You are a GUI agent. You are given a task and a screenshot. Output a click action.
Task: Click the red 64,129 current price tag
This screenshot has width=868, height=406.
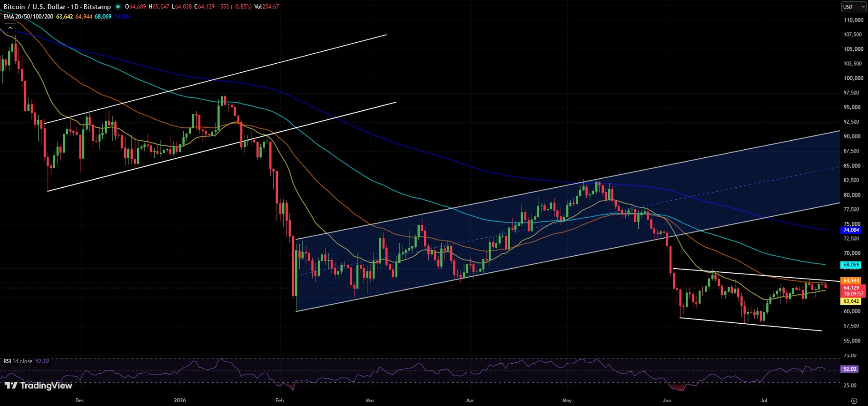(851, 288)
